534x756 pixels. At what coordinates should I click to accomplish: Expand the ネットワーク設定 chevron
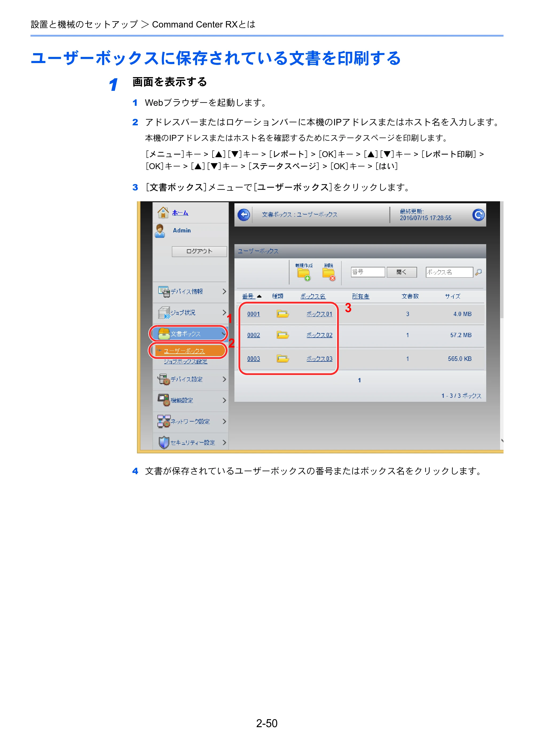pos(224,422)
